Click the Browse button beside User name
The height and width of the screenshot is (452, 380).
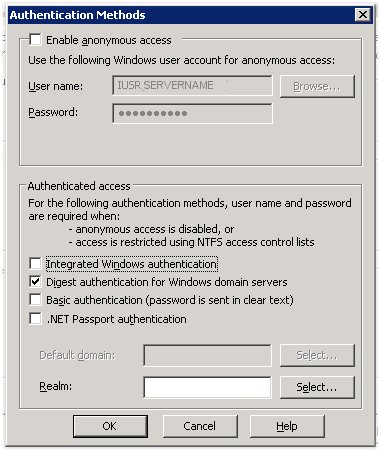coord(317,86)
